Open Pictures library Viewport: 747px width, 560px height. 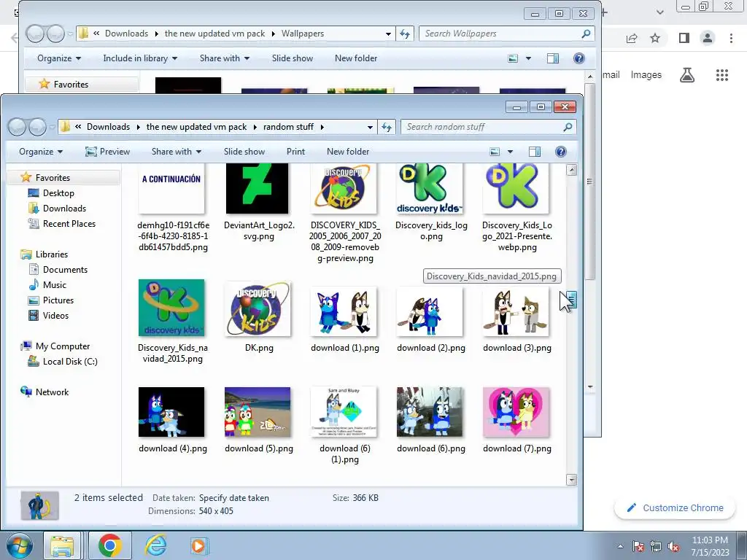click(58, 300)
